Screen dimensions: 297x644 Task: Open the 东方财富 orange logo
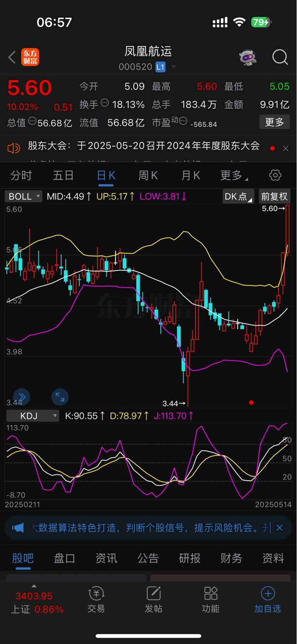click(30, 57)
